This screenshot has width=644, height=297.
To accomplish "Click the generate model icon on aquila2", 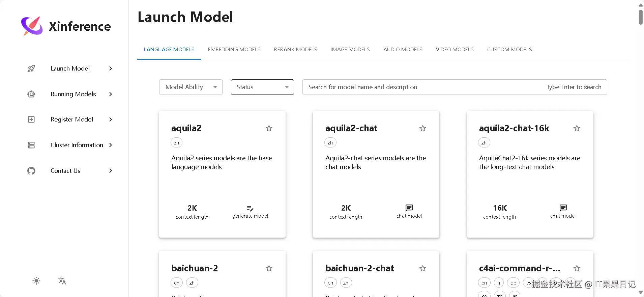I will coord(250,208).
